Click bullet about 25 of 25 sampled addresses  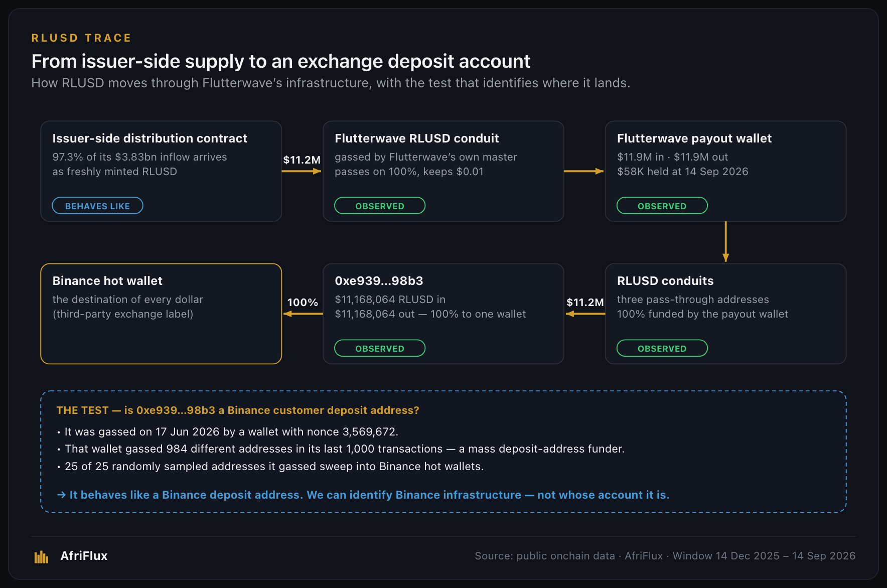pos(270,467)
